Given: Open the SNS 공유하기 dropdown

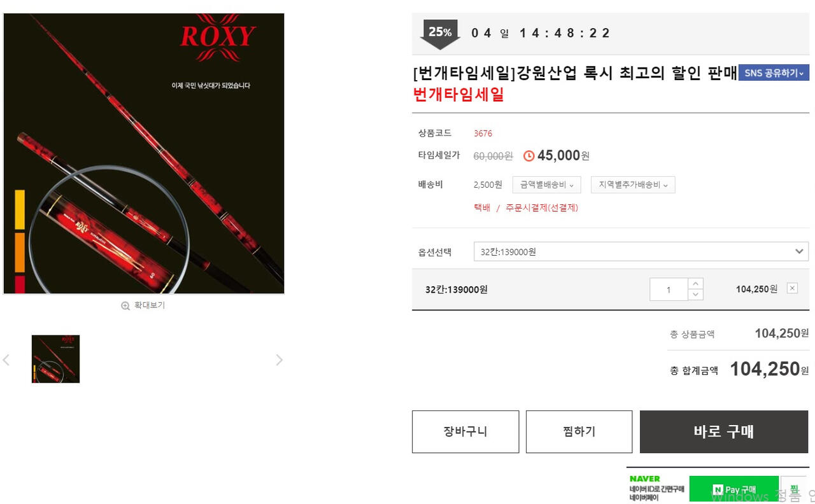Looking at the screenshot, I should tap(774, 73).
